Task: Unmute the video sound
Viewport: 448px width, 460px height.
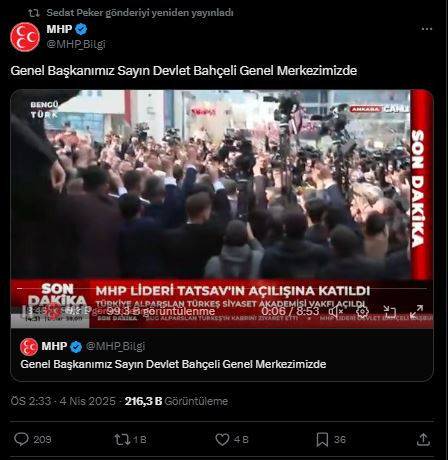Action: pyautogui.click(x=336, y=311)
